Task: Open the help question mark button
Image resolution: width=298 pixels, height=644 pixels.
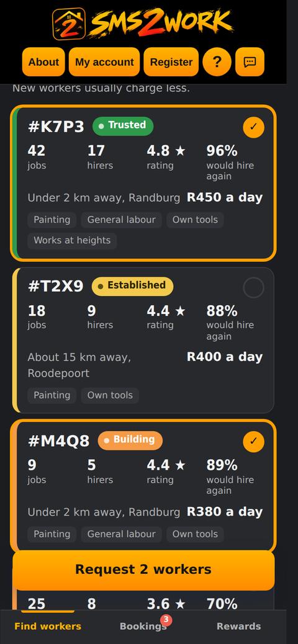Action: click(x=217, y=62)
